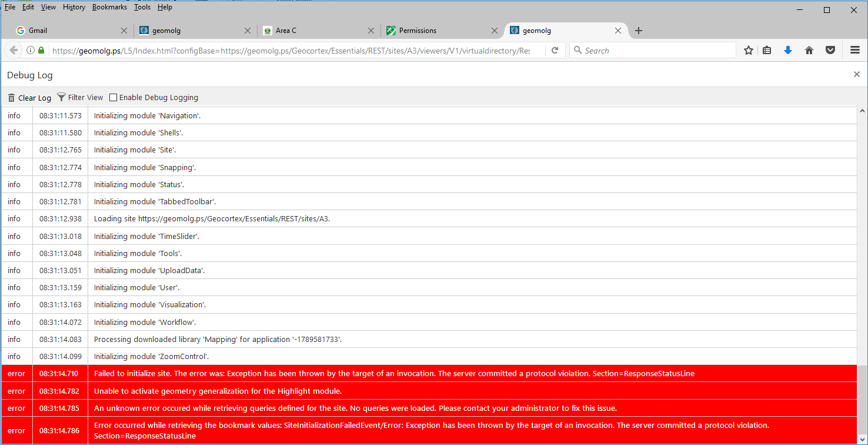Select 'Initializing module Visualization' log entry

(429, 304)
